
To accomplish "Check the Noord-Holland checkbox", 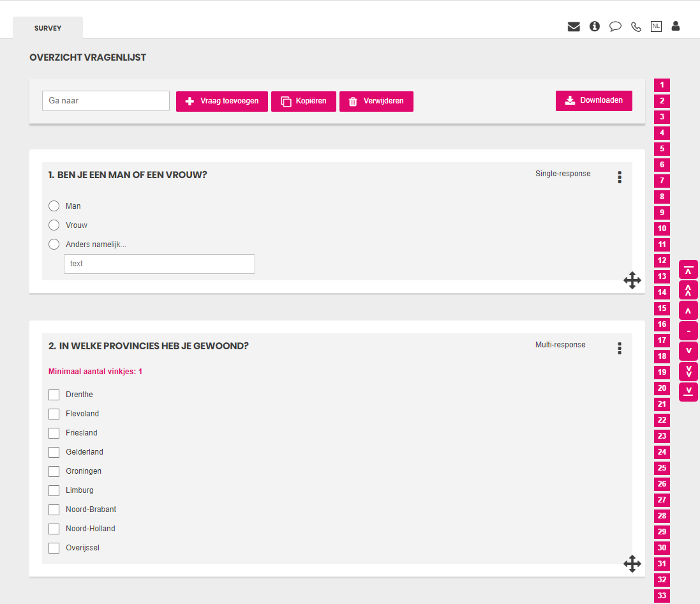I will coord(54,529).
